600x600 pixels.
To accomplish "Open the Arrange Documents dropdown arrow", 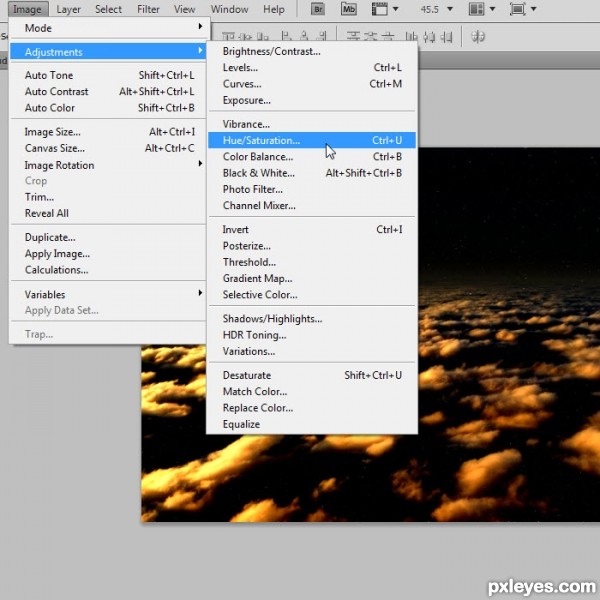I will point(492,9).
